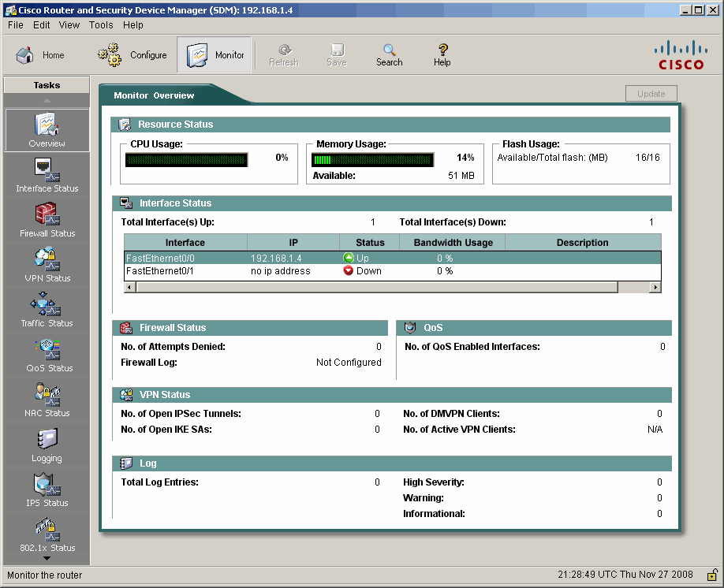Click the 192.168.1.4 IP cell
The image size is (724, 588).
276,258
